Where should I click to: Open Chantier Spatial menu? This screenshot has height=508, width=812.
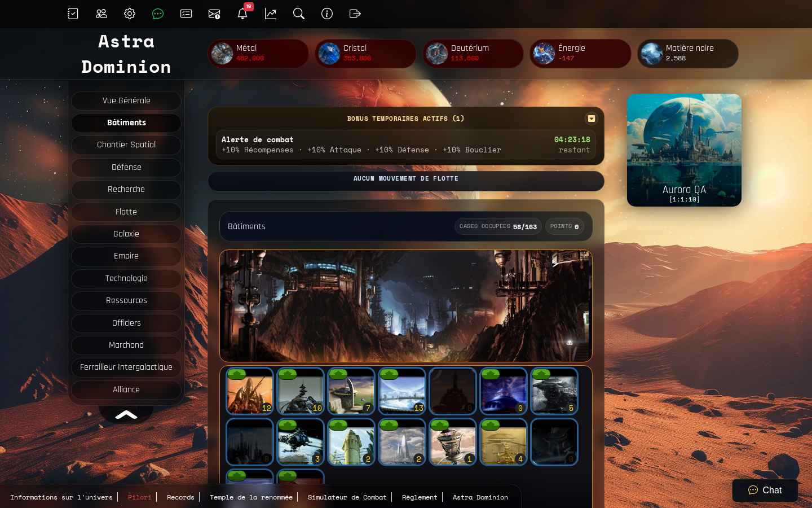pos(126,145)
